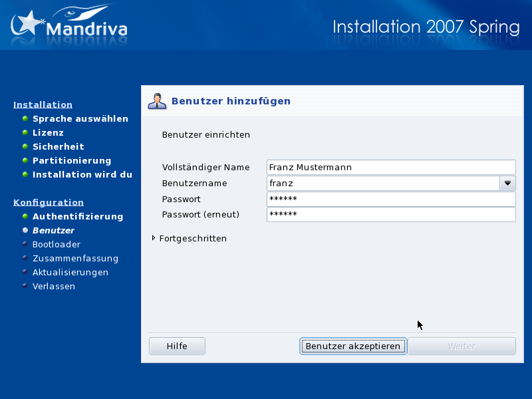Click the Vollständiger Name text field

pyautogui.click(x=390, y=168)
